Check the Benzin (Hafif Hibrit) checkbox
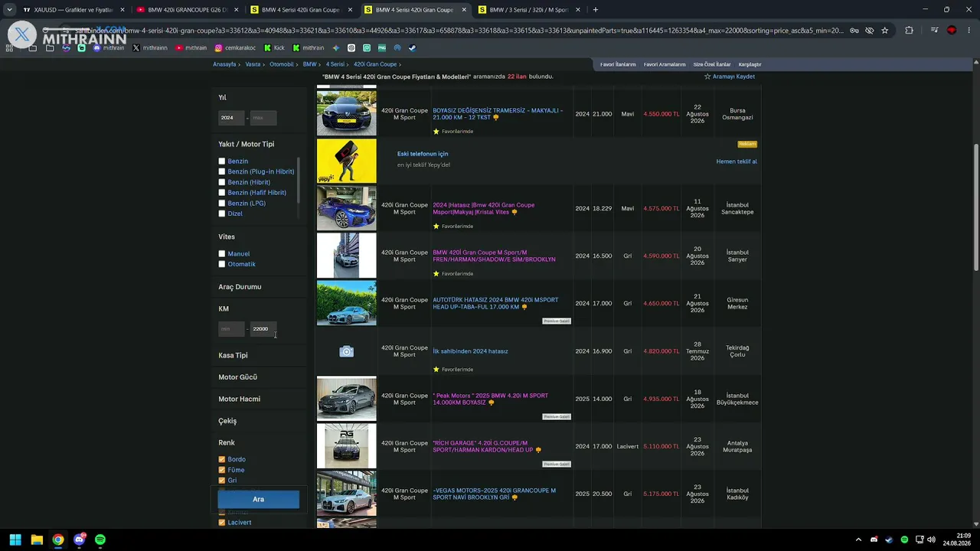Viewport: 980px width, 551px height. pos(222,193)
